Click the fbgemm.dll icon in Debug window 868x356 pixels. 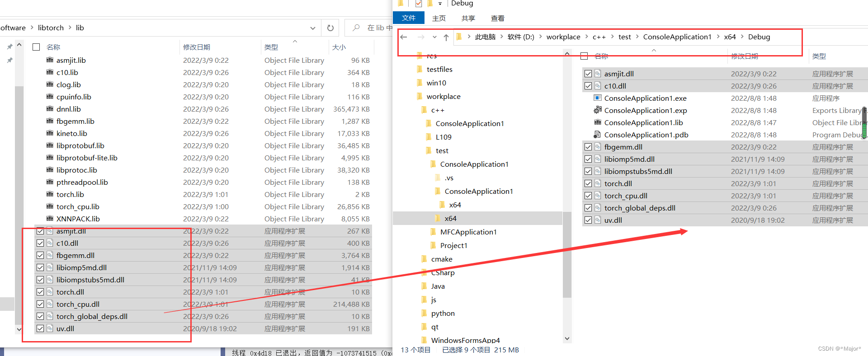pos(598,147)
